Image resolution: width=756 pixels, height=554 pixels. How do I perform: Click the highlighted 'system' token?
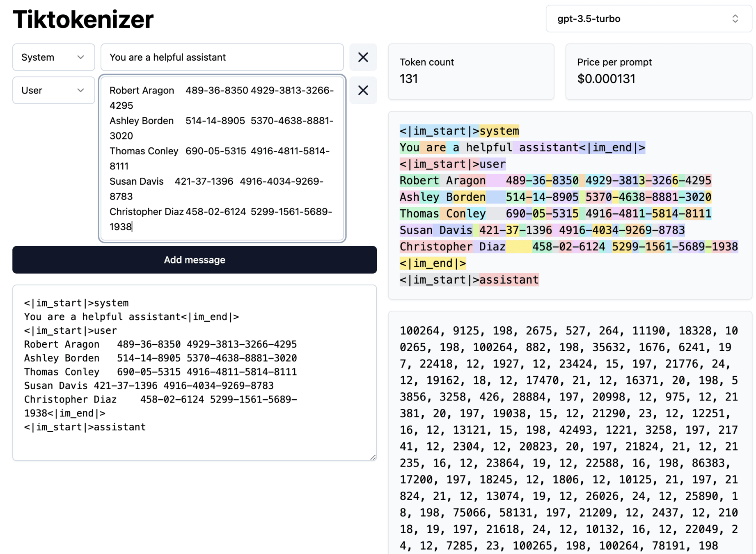click(499, 131)
